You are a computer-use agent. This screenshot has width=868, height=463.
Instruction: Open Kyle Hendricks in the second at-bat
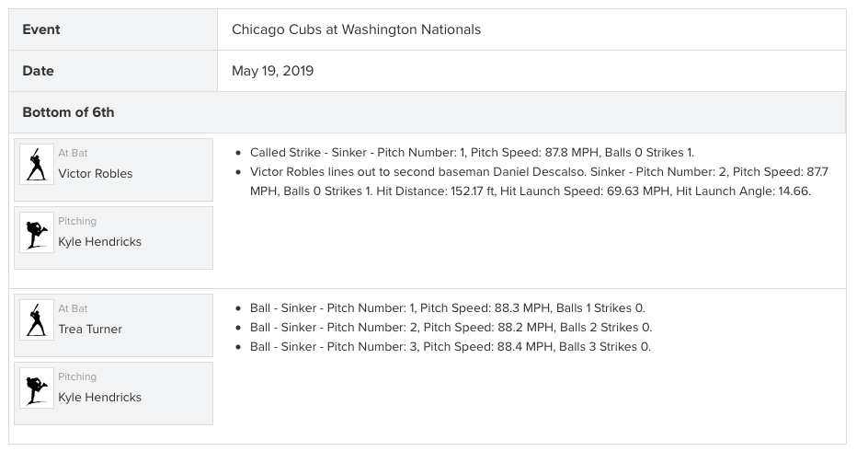(99, 398)
